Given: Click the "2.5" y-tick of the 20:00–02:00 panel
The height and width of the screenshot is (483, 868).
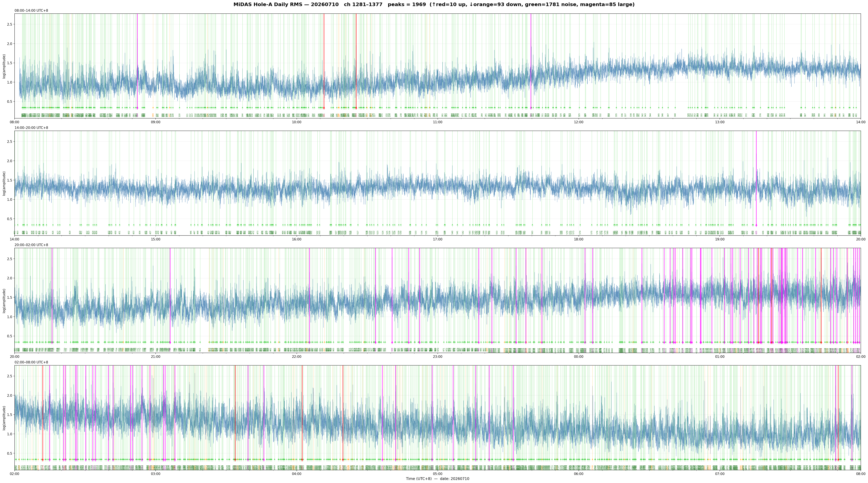Looking at the screenshot, I should [10, 259].
